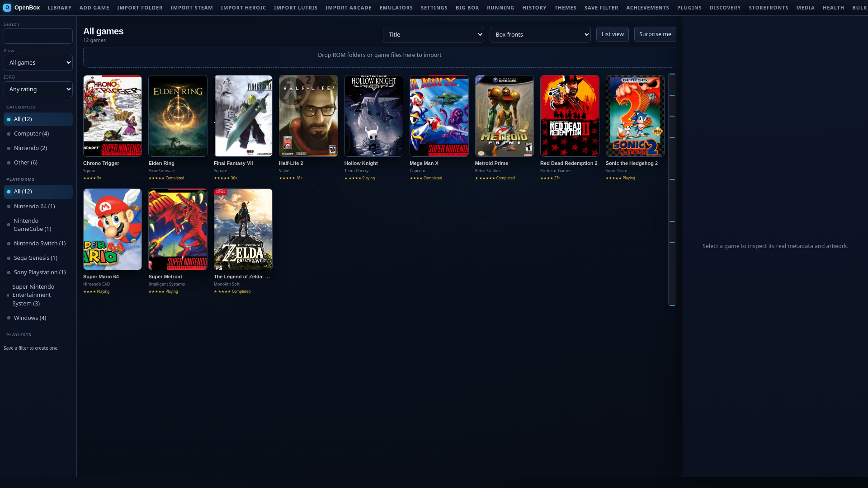
Task: Select the Chrono Trigger box art
Action: pos(113,116)
